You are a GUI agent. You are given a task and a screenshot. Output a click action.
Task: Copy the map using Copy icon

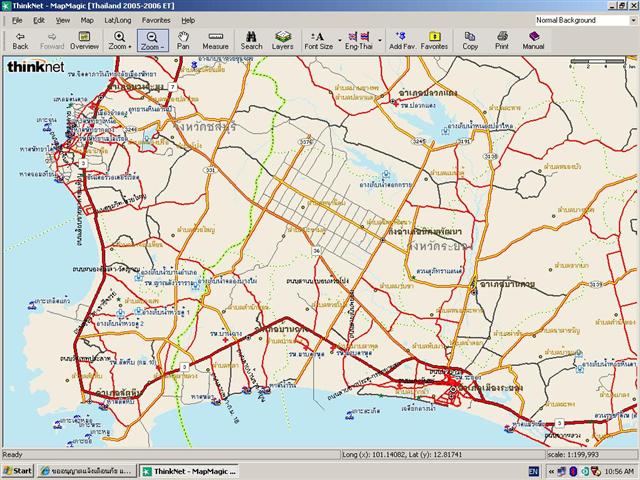[470, 40]
